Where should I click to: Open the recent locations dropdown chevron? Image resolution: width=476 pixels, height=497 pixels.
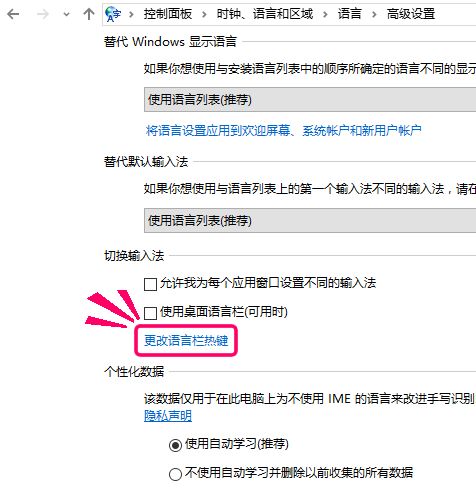tap(67, 15)
